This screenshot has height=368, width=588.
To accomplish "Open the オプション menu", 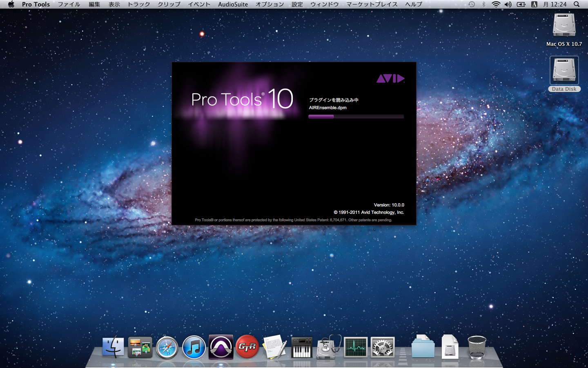I will [x=269, y=4].
